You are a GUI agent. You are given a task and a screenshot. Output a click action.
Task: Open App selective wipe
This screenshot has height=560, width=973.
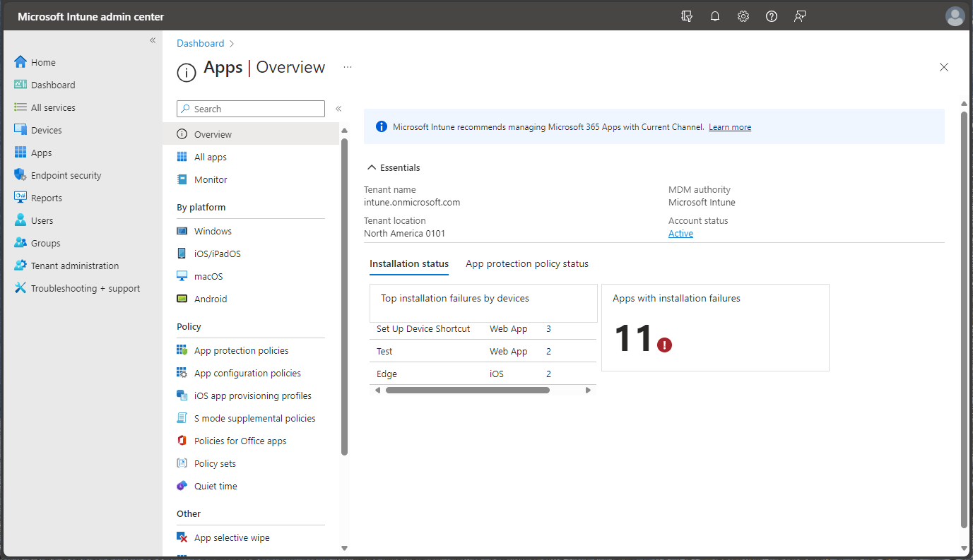pos(232,537)
